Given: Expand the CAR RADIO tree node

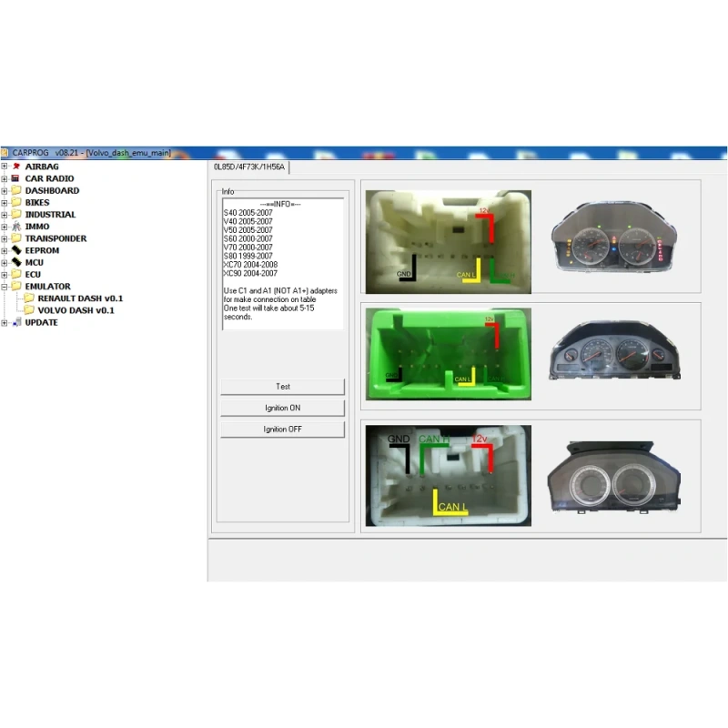Looking at the screenshot, I should tap(5, 178).
